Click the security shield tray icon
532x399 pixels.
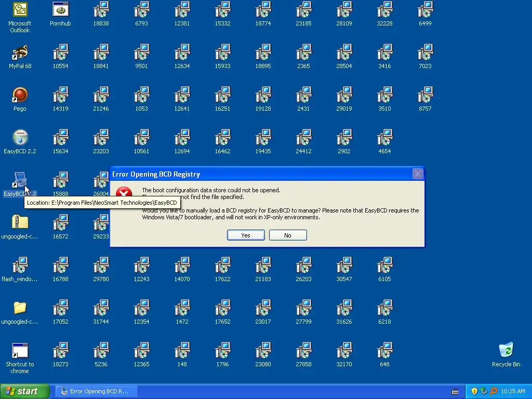pos(474,391)
